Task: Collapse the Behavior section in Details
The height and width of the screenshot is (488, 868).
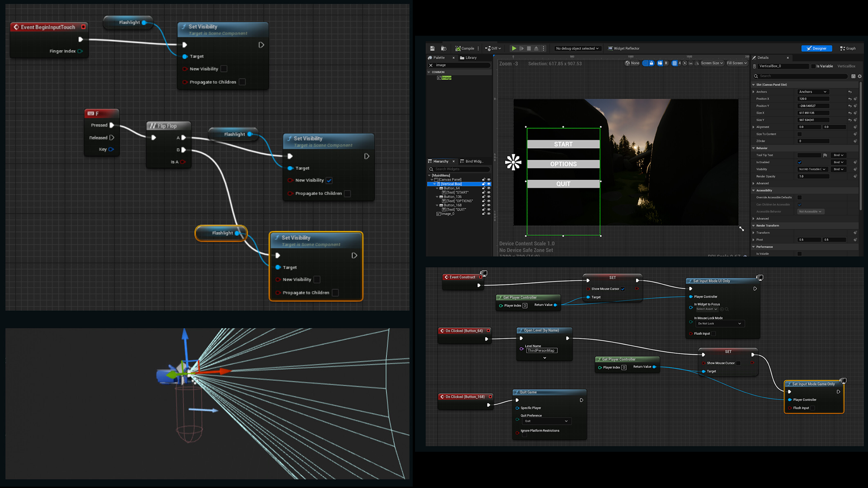Action: 754,148
